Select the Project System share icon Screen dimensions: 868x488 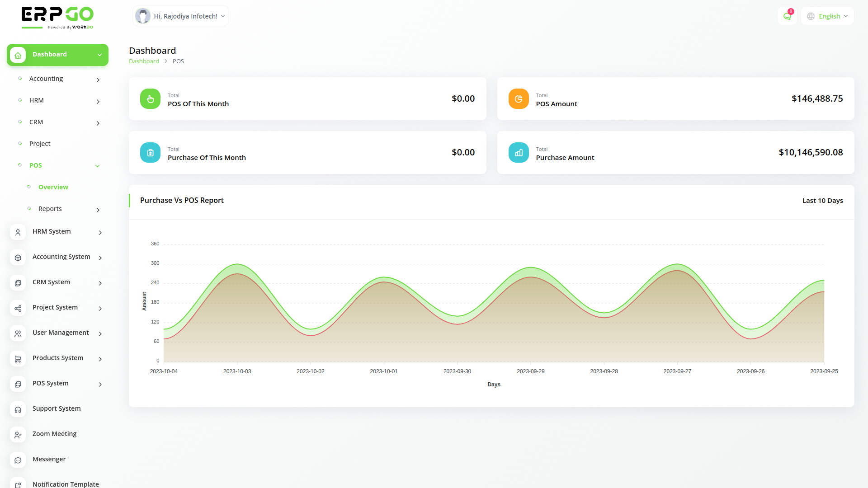[18, 308]
